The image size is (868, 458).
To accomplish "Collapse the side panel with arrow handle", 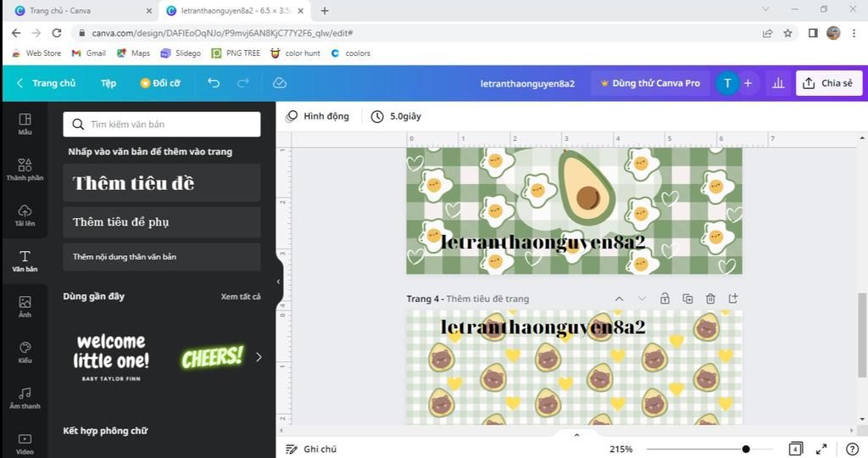I will tap(278, 282).
